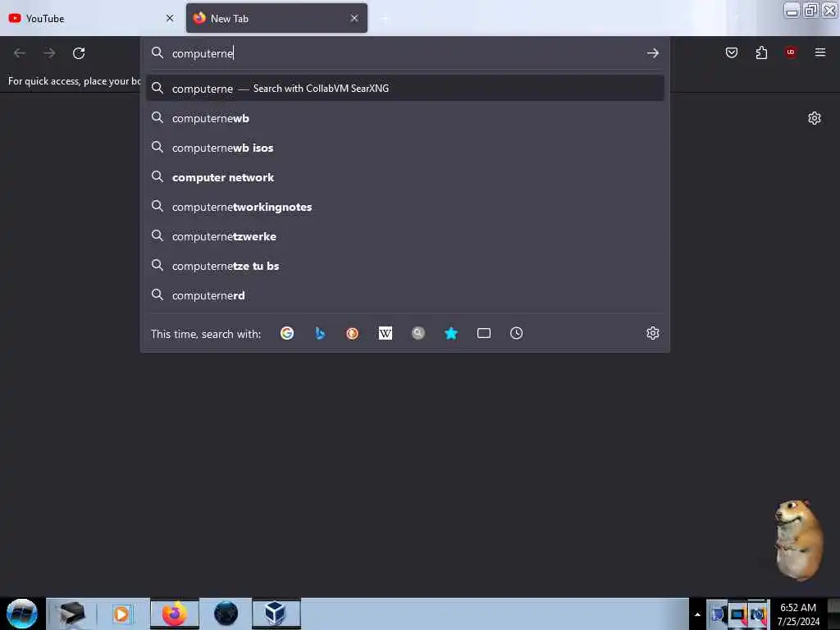Viewport: 840px width, 630px height.
Task: Switch to the YouTube tab
Action: click(92, 18)
